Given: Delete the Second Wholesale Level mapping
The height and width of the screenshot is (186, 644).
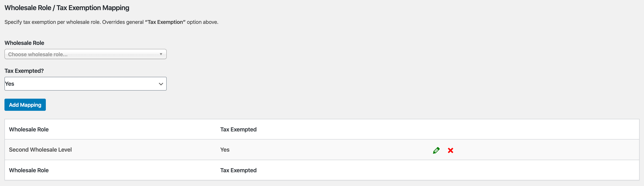Looking at the screenshot, I should pos(451,150).
